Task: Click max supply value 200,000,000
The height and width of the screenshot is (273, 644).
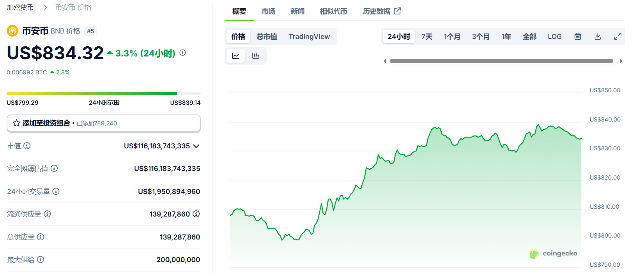Action: pos(179,260)
